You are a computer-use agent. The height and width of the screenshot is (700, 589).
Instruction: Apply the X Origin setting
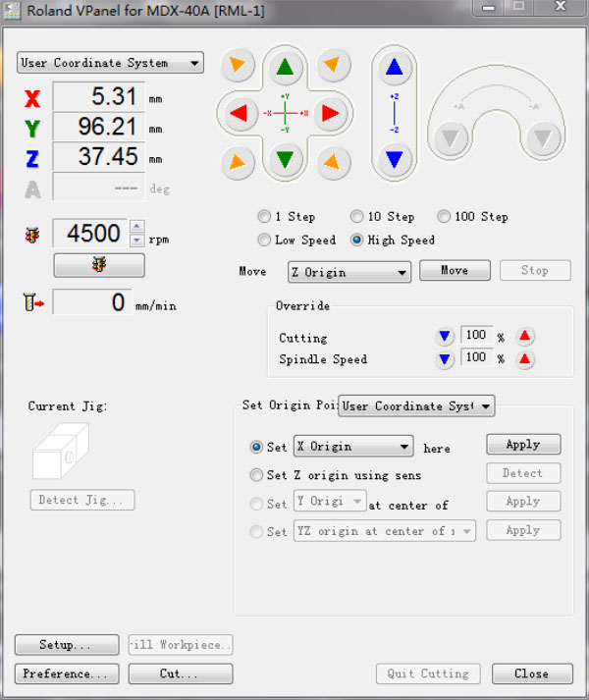click(x=523, y=445)
